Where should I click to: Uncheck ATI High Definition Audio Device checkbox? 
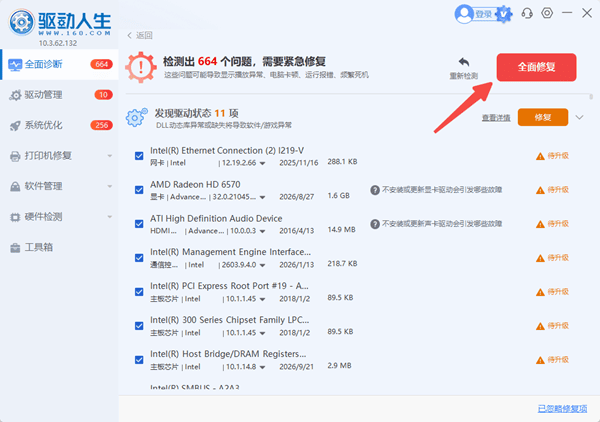coord(139,224)
